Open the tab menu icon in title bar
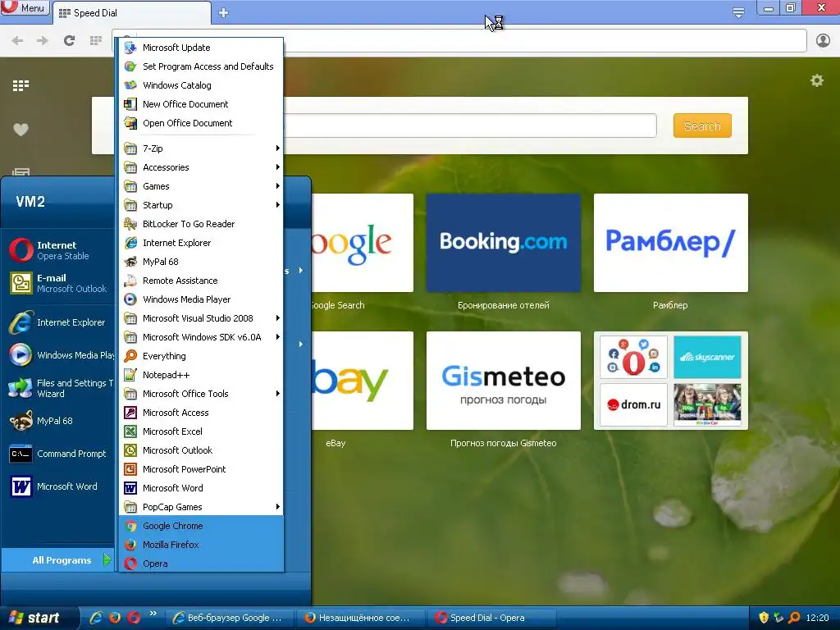This screenshot has height=630, width=840. click(738, 12)
